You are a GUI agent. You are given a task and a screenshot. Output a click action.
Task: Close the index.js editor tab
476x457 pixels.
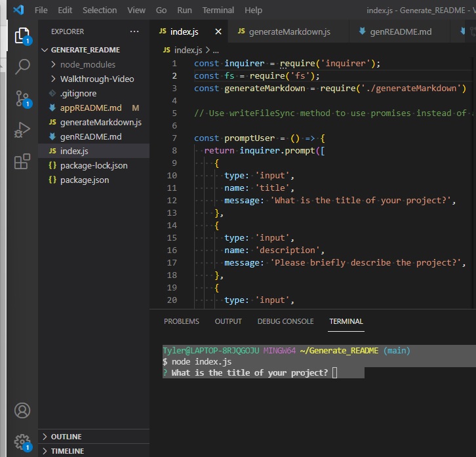[218, 31]
